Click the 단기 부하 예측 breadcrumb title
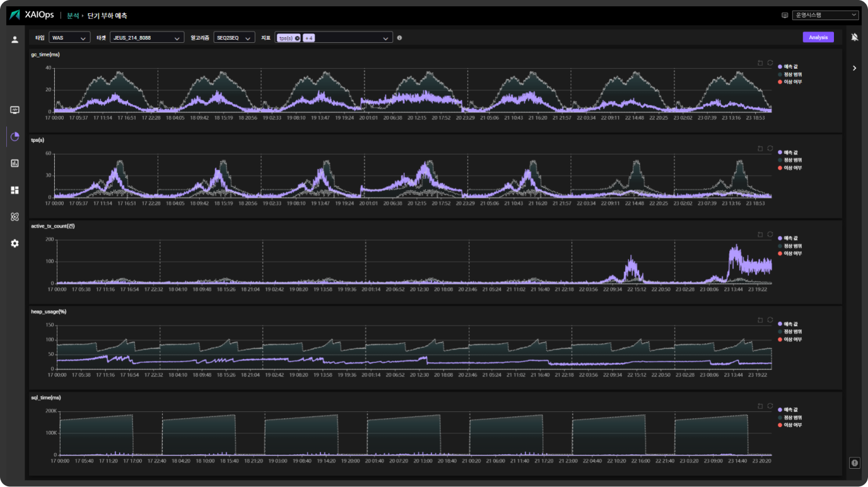 tap(107, 15)
